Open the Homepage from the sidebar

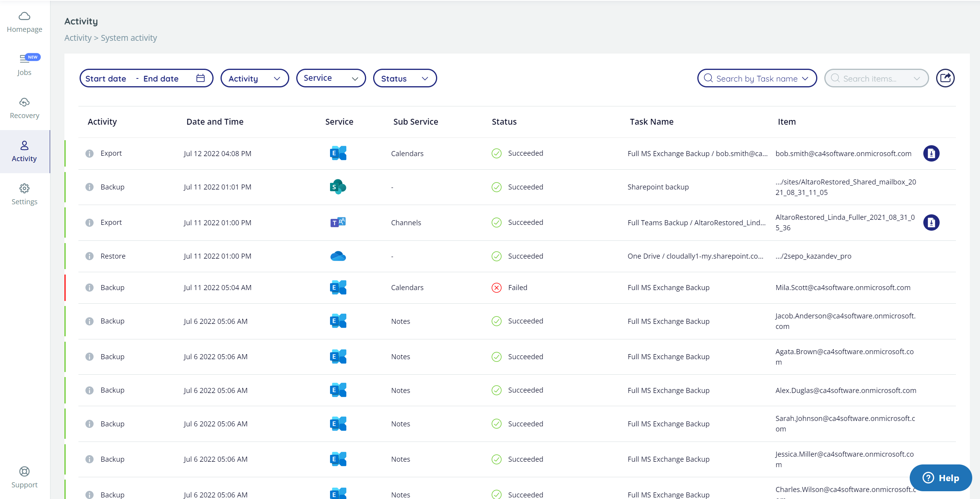pyautogui.click(x=24, y=21)
